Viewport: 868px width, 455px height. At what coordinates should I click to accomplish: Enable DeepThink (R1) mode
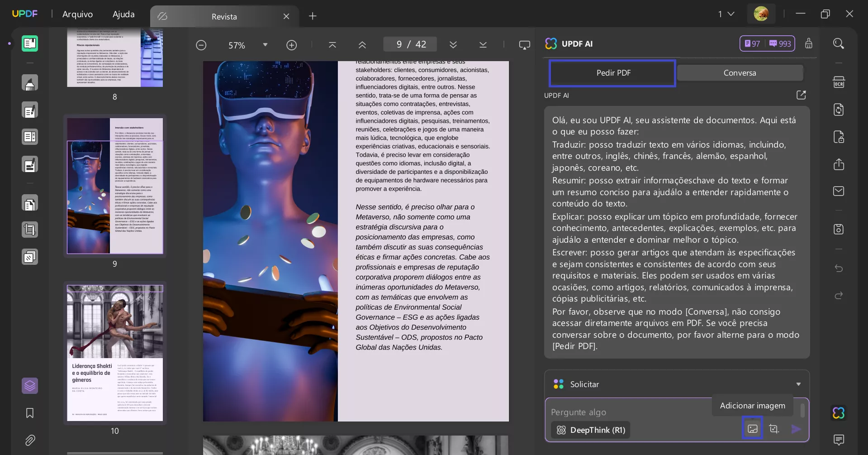point(590,430)
